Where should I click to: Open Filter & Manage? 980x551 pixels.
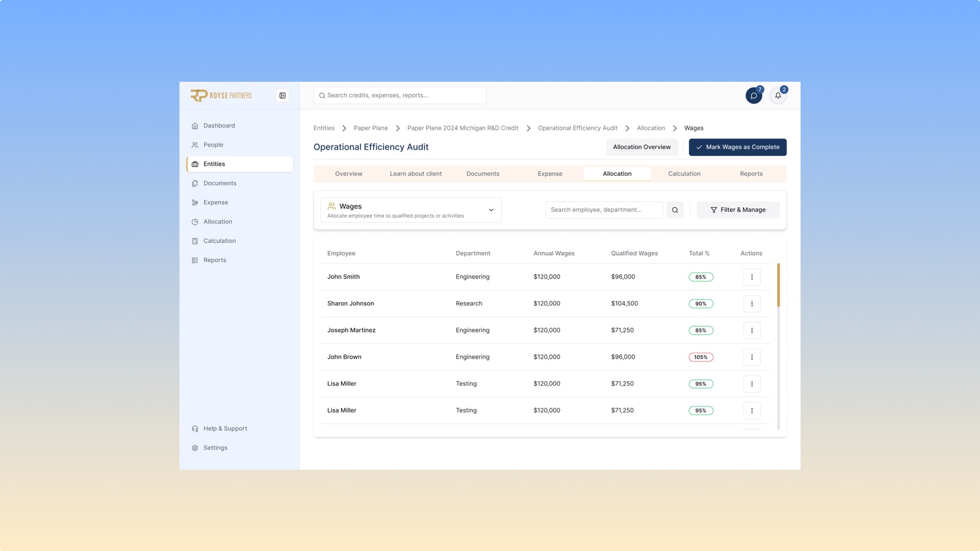738,210
